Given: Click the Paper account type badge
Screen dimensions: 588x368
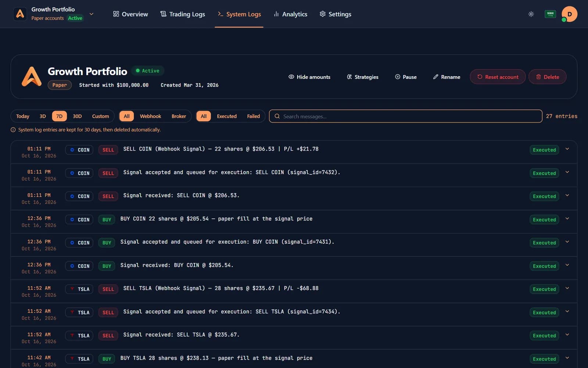Looking at the screenshot, I should (x=60, y=85).
